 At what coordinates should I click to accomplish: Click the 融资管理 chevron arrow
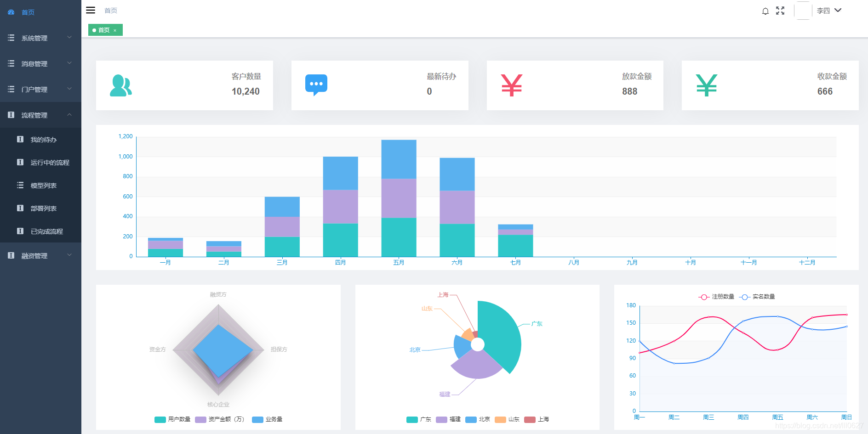(69, 255)
